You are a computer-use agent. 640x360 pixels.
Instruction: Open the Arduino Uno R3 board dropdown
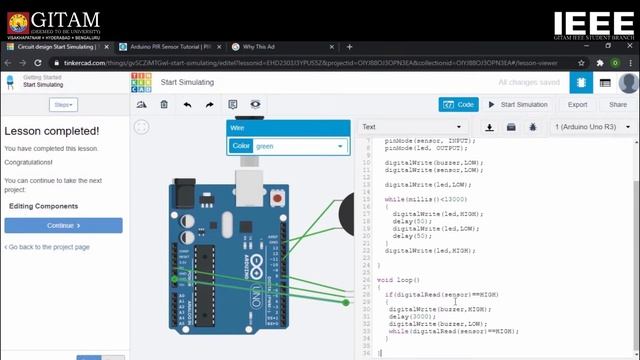coord(592,127)
